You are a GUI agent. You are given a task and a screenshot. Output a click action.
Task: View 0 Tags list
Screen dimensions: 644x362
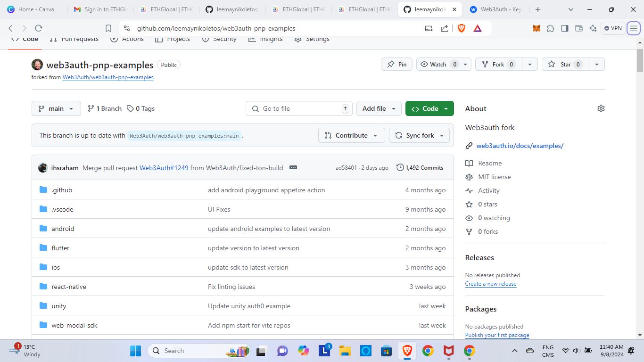coord(140,108)
